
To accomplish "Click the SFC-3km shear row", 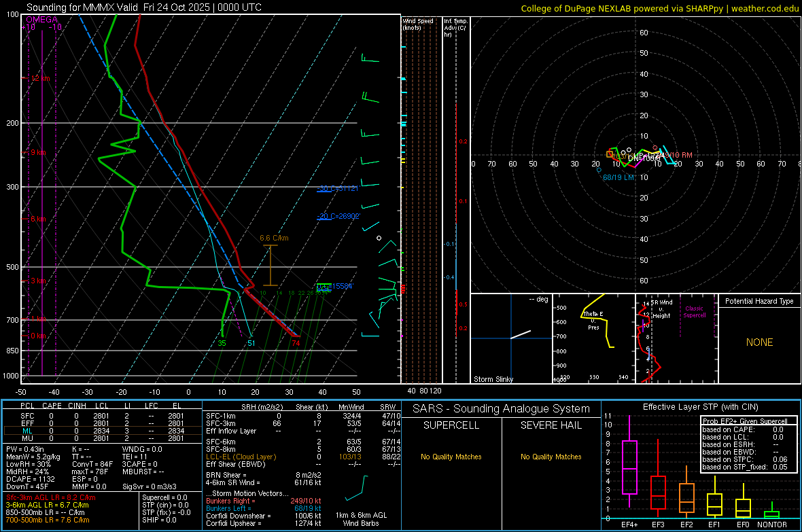I will click(x=303, y=423).
